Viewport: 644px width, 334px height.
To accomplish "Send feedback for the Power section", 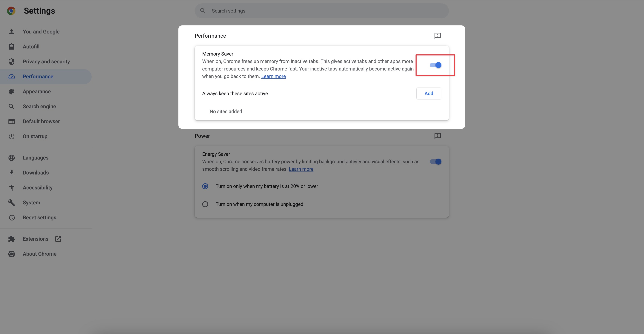I will (437, 136).
